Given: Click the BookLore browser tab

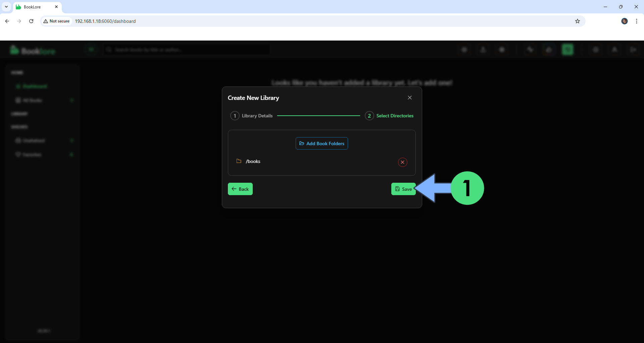Looking at the screenshot, I should coord(37,7).
